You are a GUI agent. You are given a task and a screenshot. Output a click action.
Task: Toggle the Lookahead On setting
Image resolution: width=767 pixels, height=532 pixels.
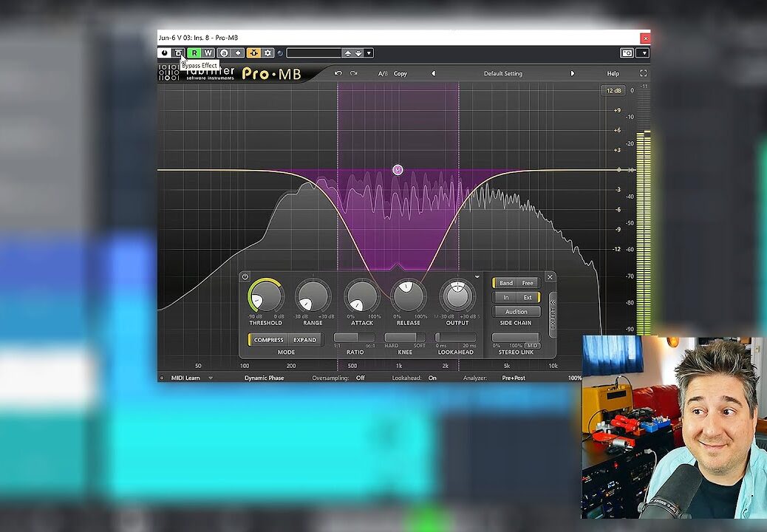[432, 378]
